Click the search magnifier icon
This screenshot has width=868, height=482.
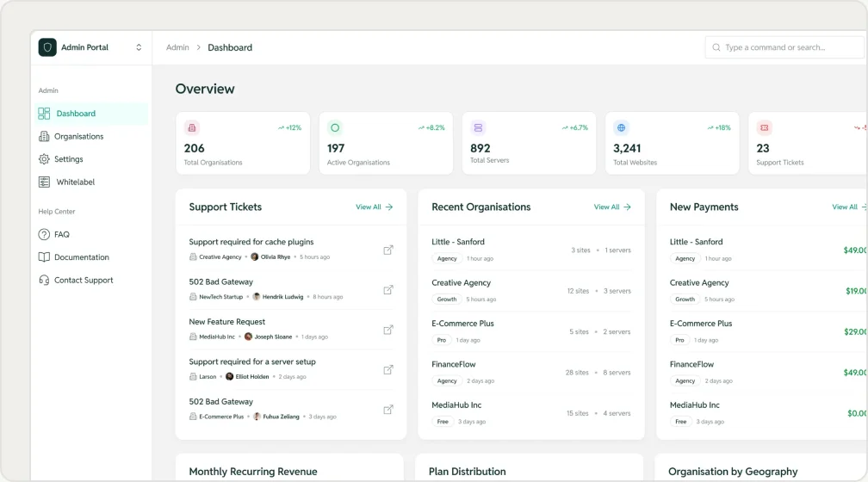click(x=716, y=47)
